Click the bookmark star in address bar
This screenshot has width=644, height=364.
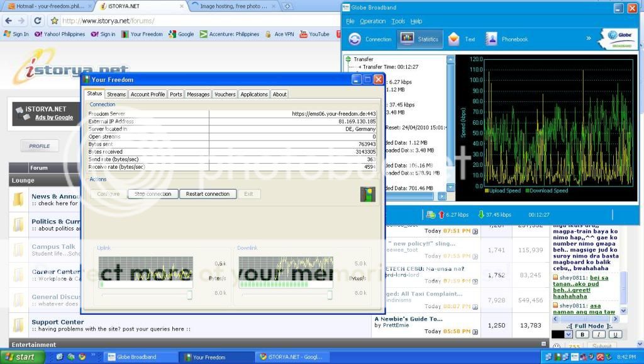coord(55,21)
